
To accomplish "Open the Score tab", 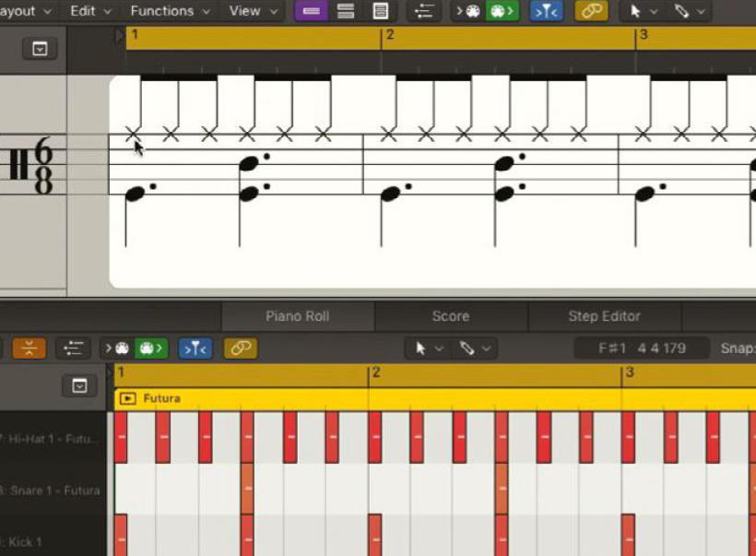I will click(451, 316).
